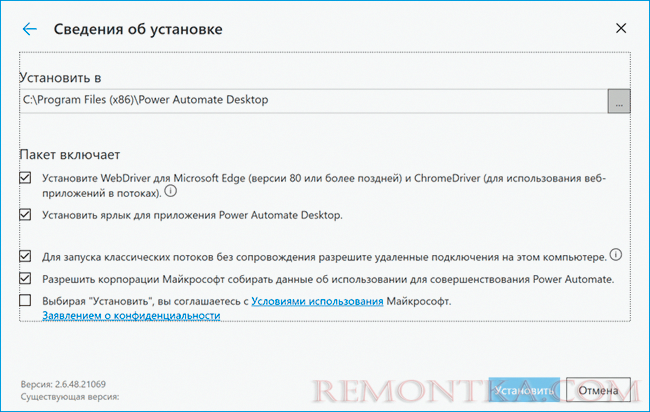The width and height of the screenshot is (650, 412).
Task: Toggle shortcut creation for Power Automate Desktop
Action: point(25,214)
